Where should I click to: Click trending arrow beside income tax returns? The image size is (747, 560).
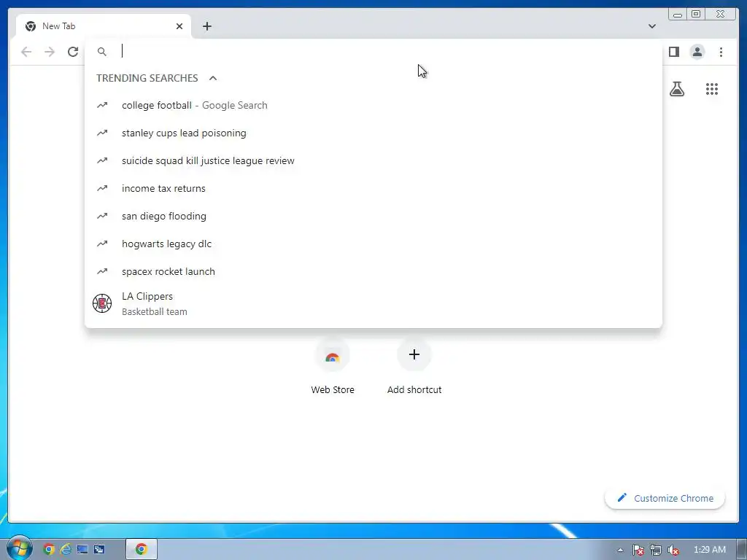pyautogui.click(x=102, y=188)
